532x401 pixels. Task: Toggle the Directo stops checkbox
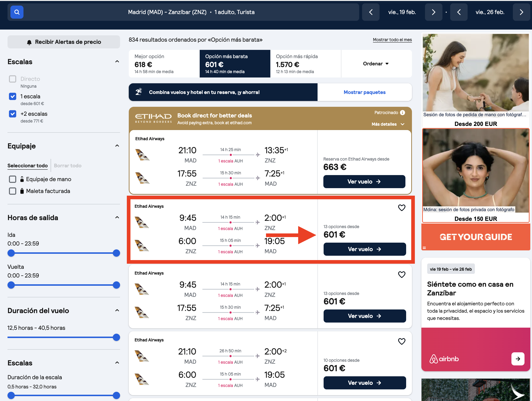click(13, 79)
